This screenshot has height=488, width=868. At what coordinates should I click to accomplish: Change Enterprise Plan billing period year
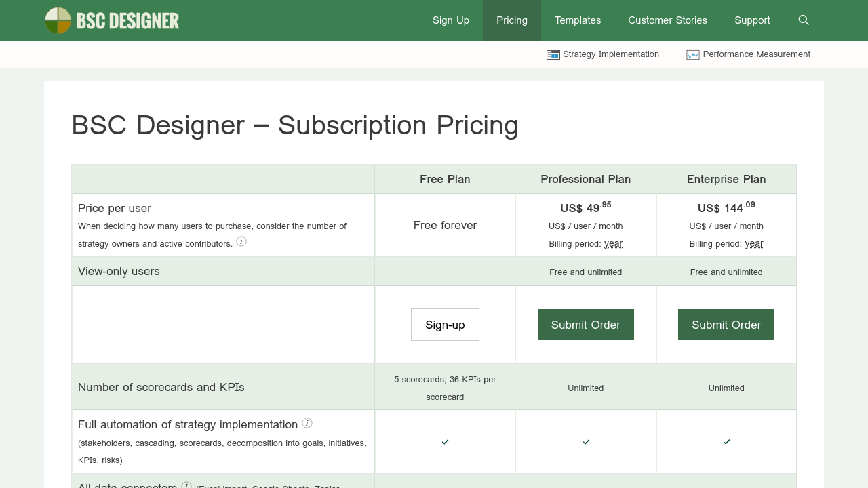point(754,243)
